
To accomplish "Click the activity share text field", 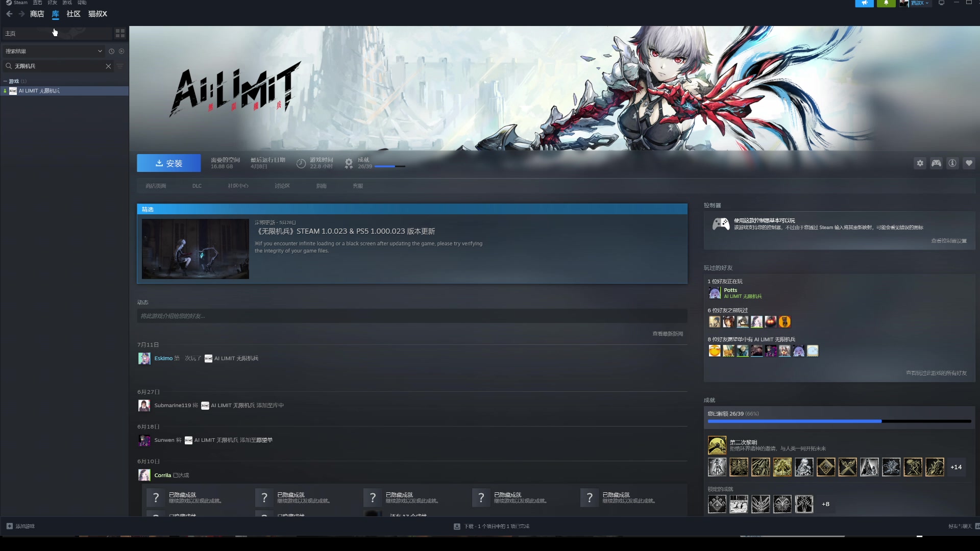I will [412, 316].
